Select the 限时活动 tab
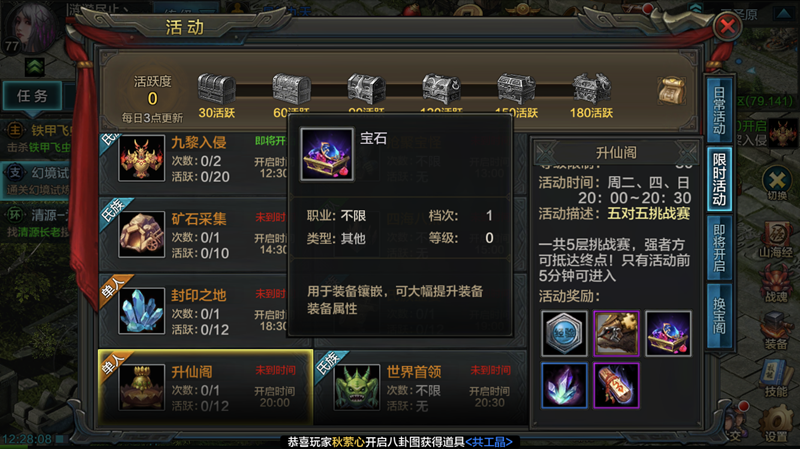Screen dimensions: 800x449 719,179
